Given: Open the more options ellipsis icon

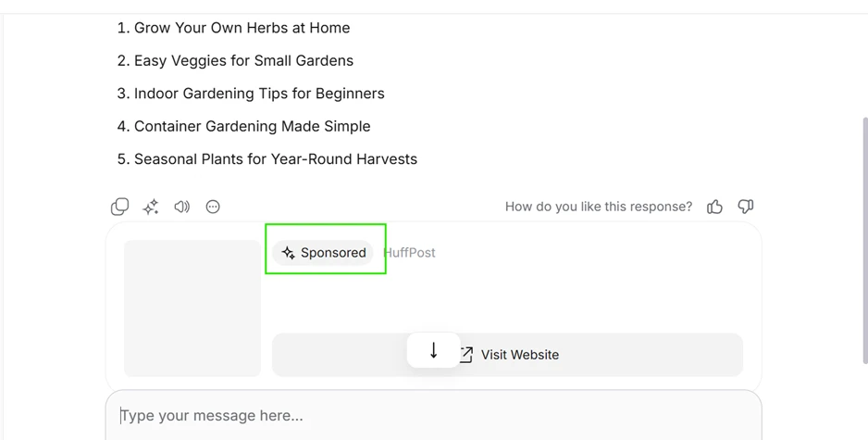Looking at the screenshot, I should pos(213,207).
